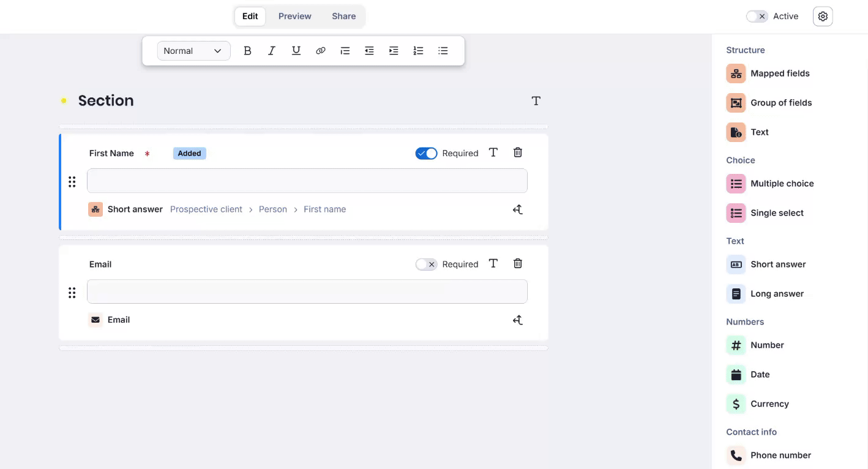868x469 pixels.
Task: Click the Numbers heading in sidebar
Action: coord(745,322)
